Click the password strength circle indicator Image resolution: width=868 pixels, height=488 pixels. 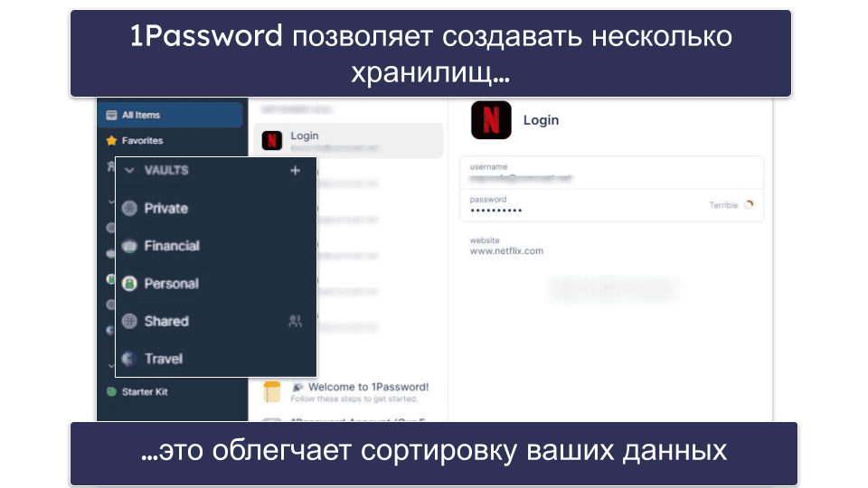749,205
